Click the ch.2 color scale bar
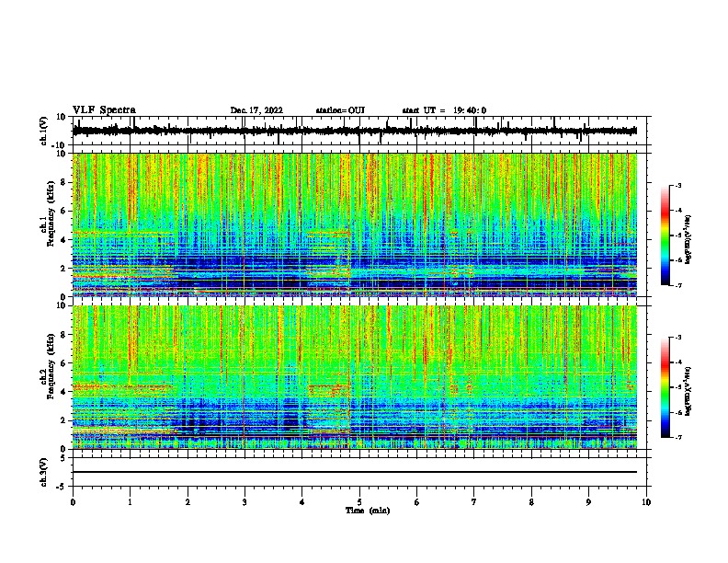The width and height of the screenshot is (728, 563). [665, 387]
